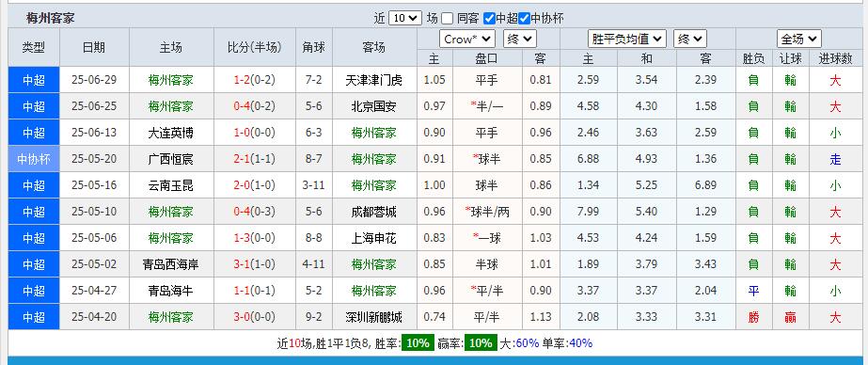Open 大连英博 team link
This screenshot has width=868, height=365.
tap(171, 133)
